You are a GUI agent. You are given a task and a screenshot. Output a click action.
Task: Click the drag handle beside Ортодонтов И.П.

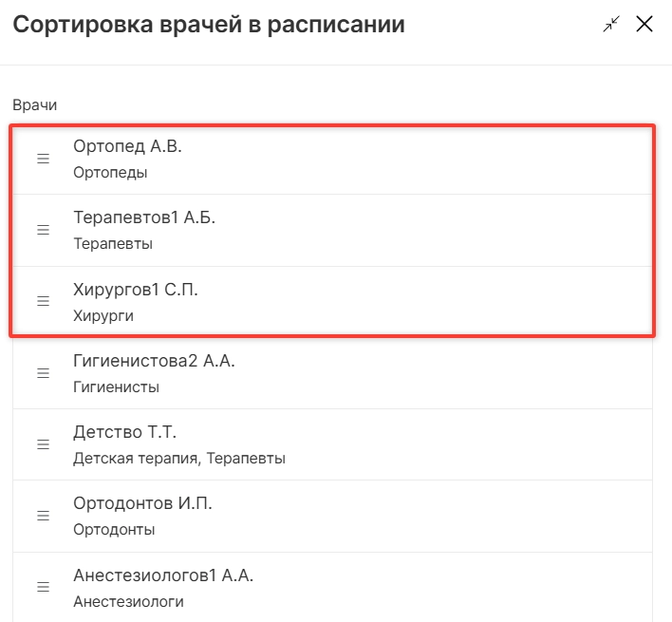point(43,516)
